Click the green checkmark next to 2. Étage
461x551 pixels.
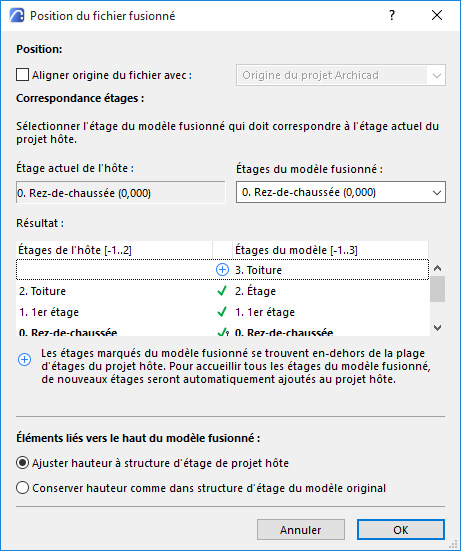(222, 291)
